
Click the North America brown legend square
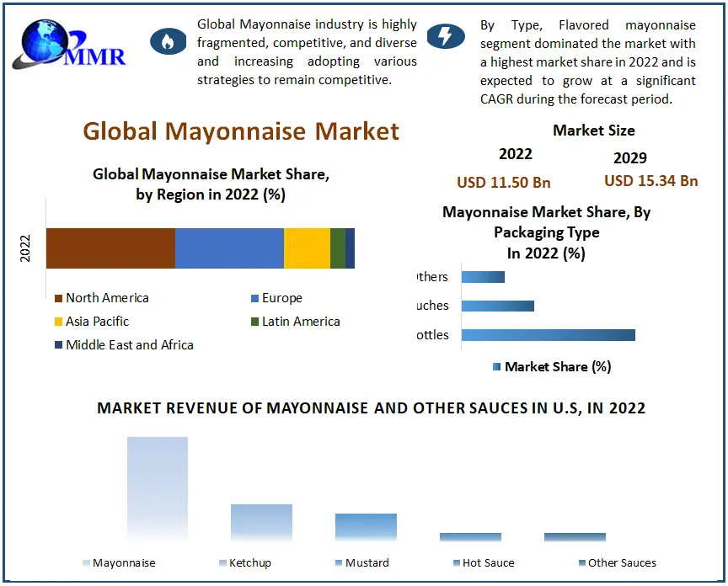[x=58, y=298]
